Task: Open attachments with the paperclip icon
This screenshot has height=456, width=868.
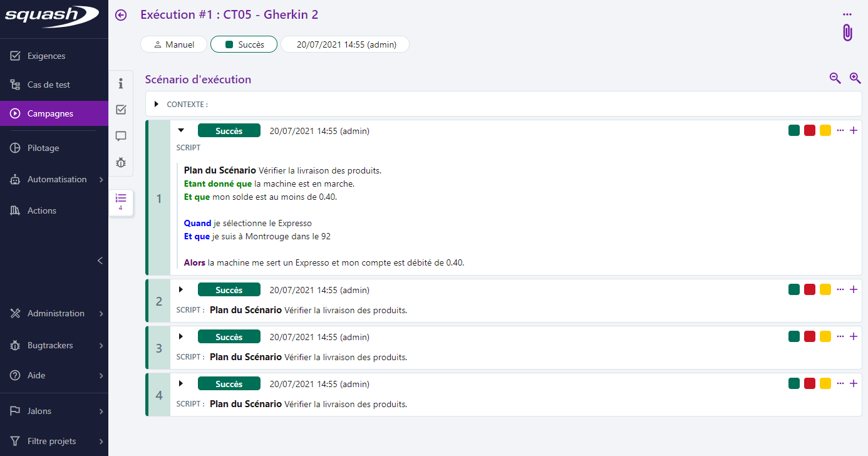Action: pyautogui.click(x=847, y=33)
